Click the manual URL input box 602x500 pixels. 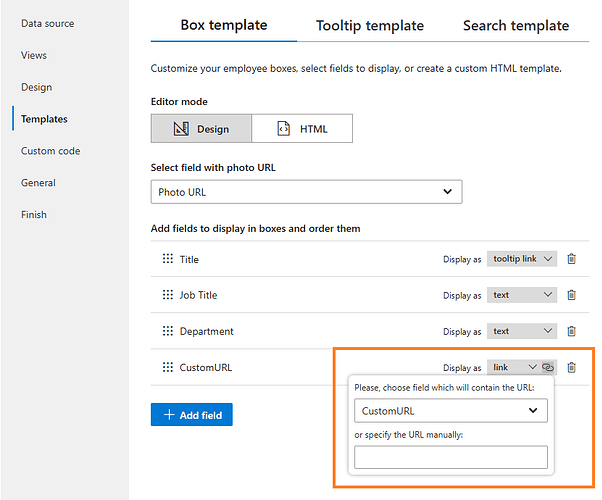pyautogui.click(x=451, y=457)
